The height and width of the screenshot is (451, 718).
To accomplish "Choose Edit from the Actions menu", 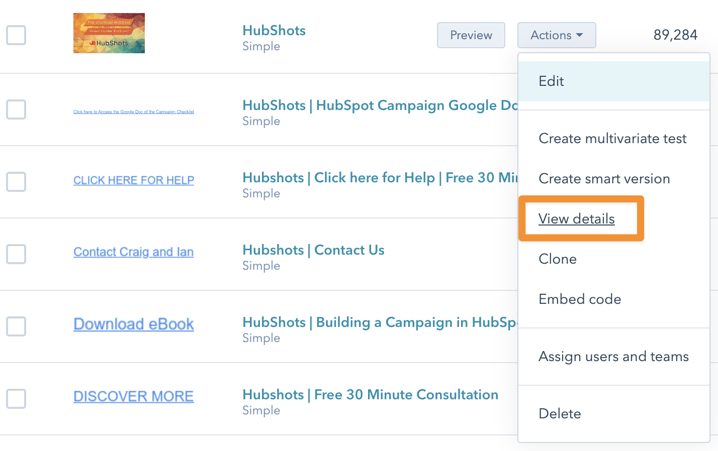I will click(551, 81).
